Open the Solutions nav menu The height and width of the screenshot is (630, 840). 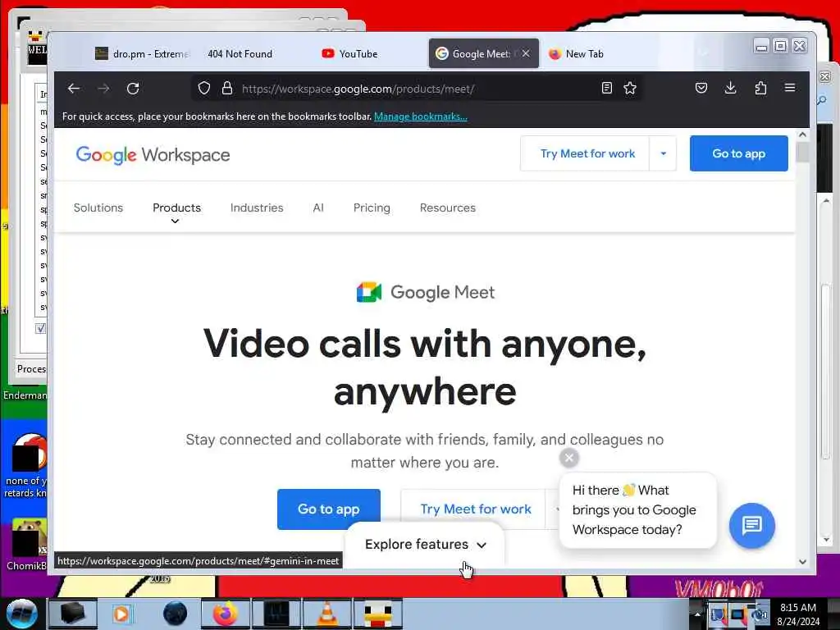(x=98, y=208)
